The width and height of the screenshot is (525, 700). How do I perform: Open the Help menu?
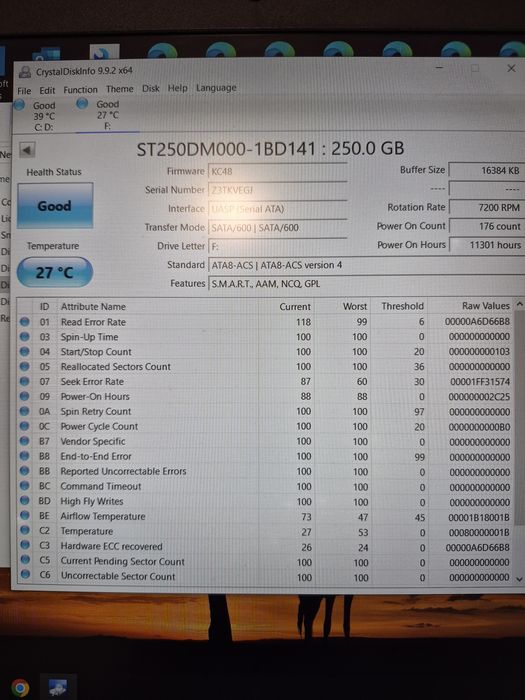[x=178, y=88]
